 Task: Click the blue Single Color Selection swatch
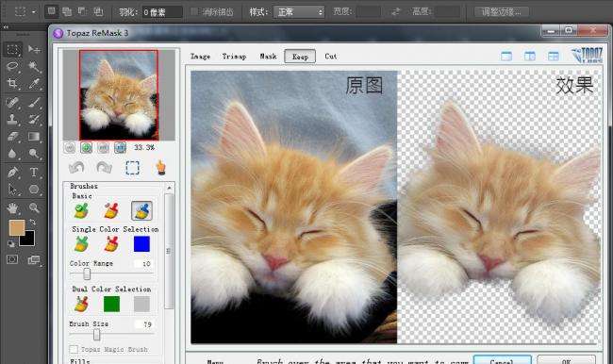click(141, 244)
